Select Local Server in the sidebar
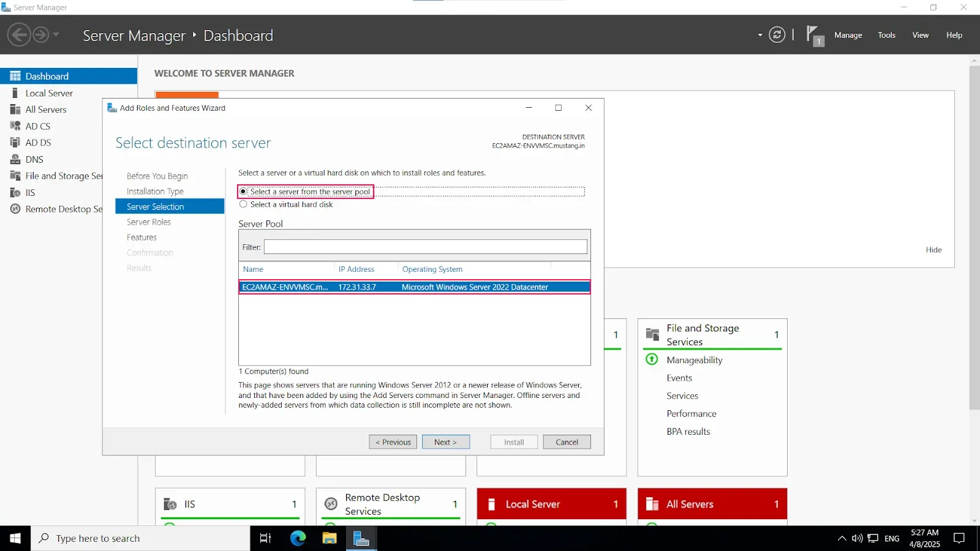 tap(48, 92)
